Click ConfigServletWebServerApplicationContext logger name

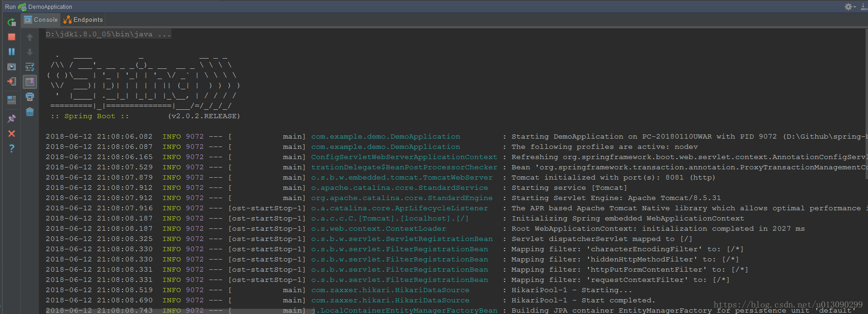[x=404, y=157]
